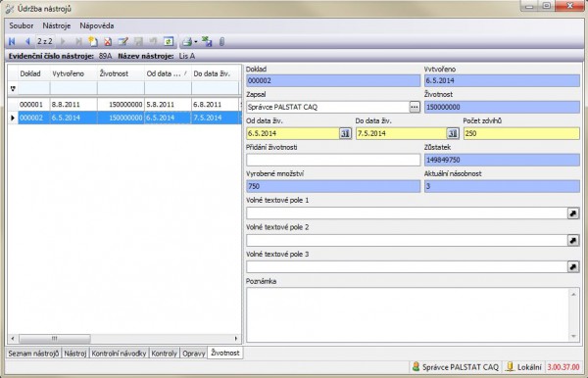Delete record icon with red X
The image size is (588, 378).
[x=108, y=41]
